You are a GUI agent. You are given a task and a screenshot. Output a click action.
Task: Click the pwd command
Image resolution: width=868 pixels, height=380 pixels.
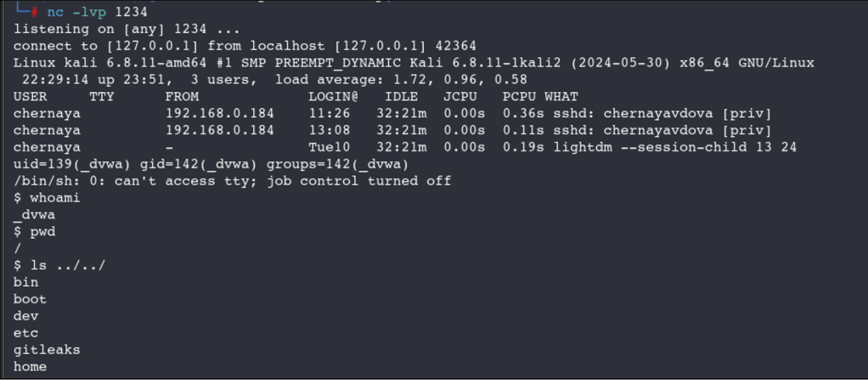click(42, 232)
